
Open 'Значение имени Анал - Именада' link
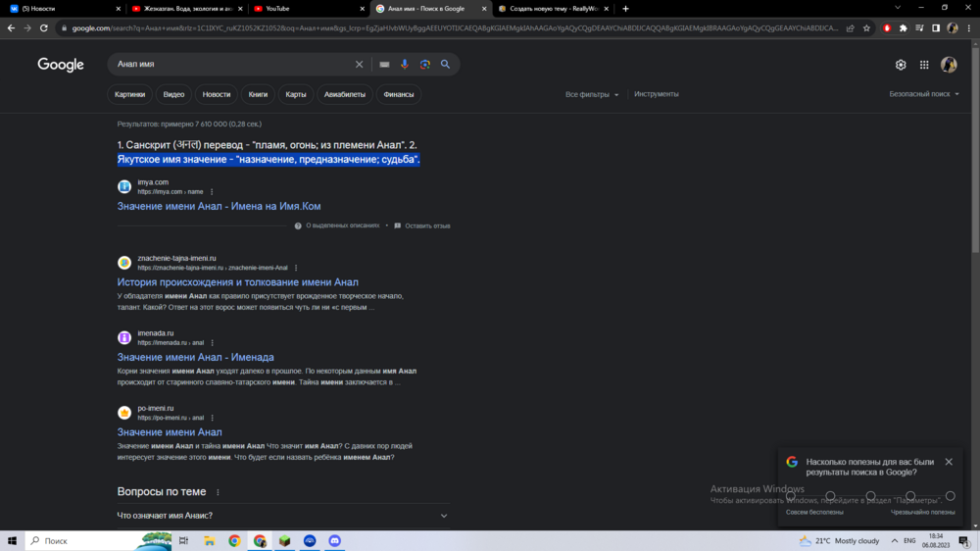tap(196, 357)
